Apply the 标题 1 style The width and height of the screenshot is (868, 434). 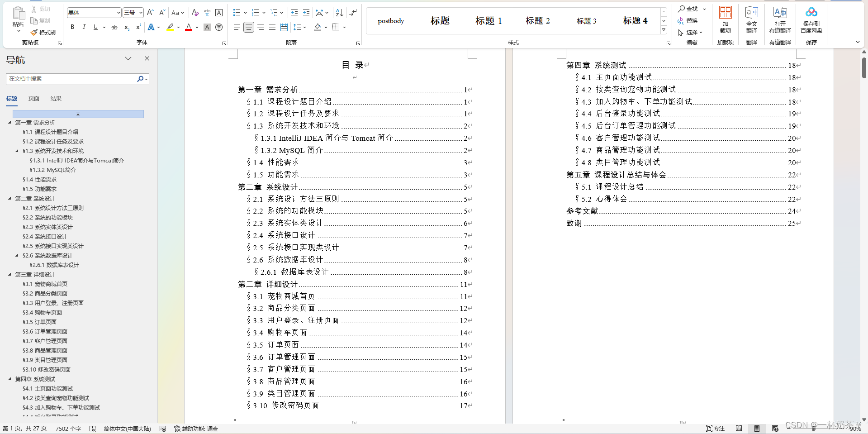click(x=489, y=21)
